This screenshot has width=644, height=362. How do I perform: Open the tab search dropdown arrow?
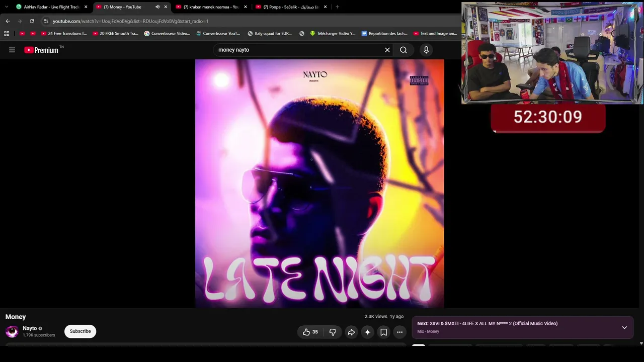click(7, 7)
